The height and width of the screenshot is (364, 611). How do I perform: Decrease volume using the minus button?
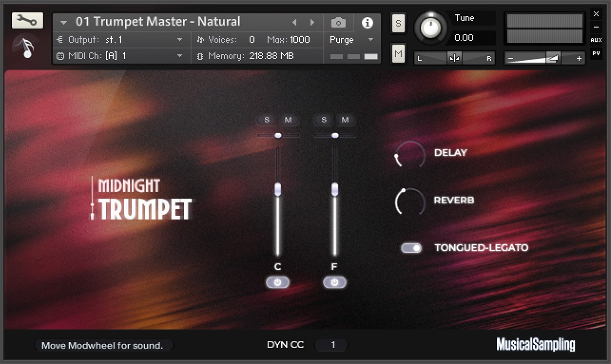pyautogui.click(x=511, y=59)
